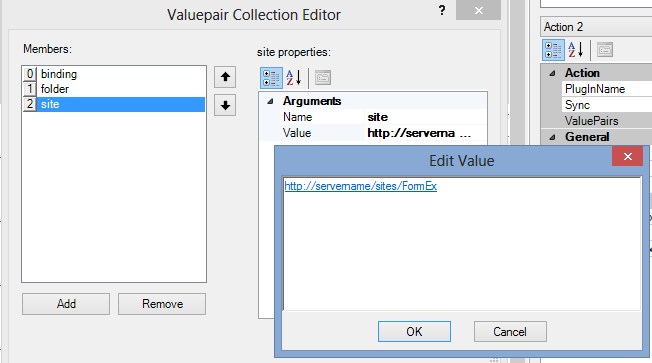The image size is (652, 363).
Task: Collapse the Action category in the Action 2 panel
Action: [x=552, y=73]
